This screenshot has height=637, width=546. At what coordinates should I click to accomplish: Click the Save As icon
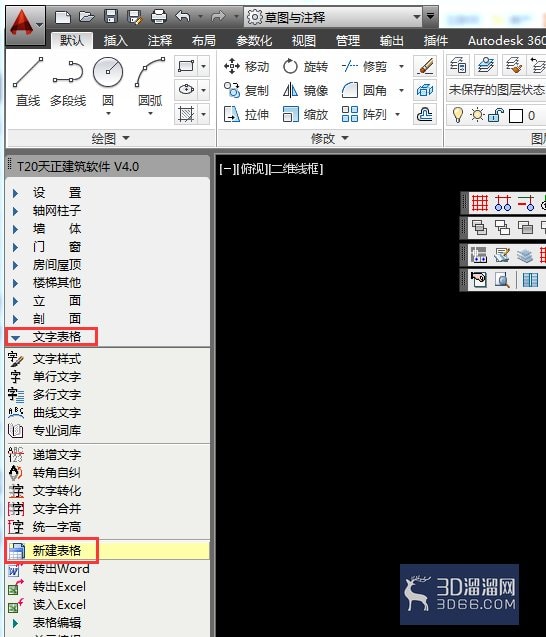[134, 17]
